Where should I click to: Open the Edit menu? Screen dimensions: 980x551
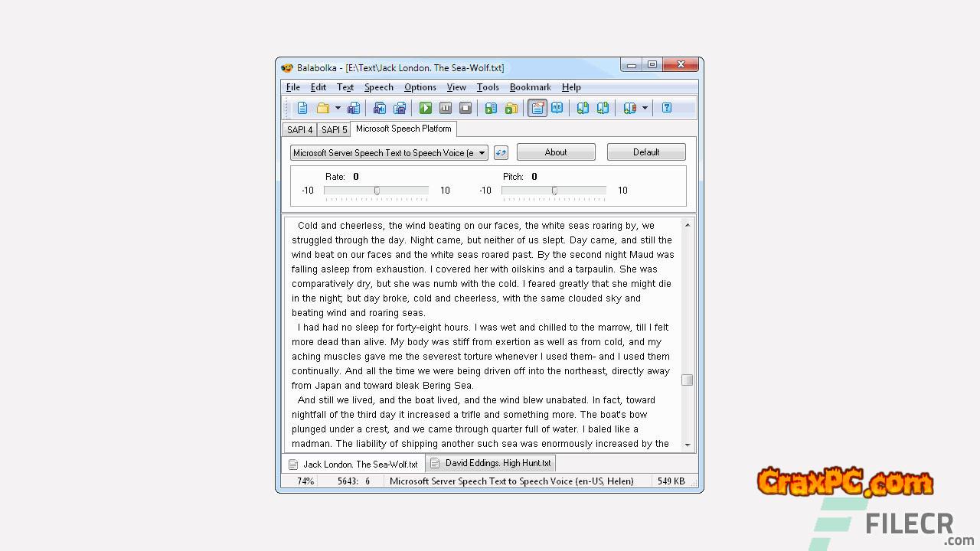pos(318,87)
